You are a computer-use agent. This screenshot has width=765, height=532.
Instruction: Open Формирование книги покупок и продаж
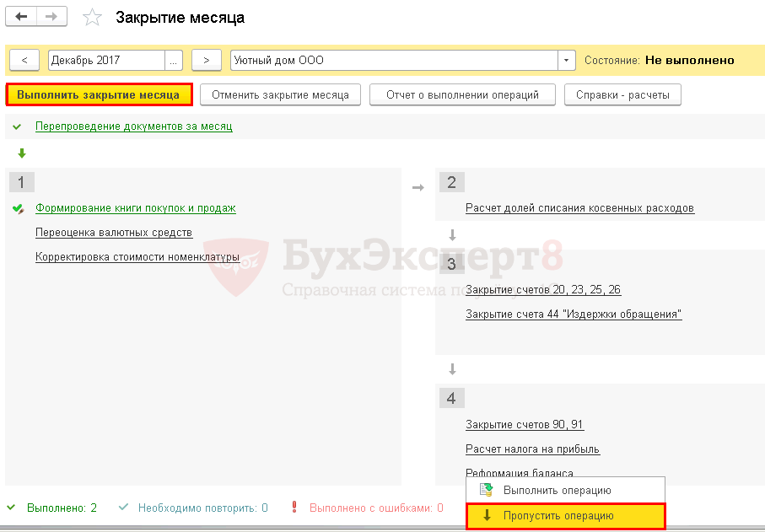pyautogui.click(x=135, y=207)
